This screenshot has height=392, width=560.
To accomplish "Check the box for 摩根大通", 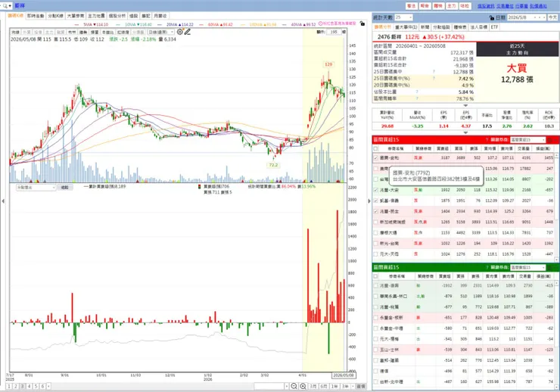I will coord(375,233).
